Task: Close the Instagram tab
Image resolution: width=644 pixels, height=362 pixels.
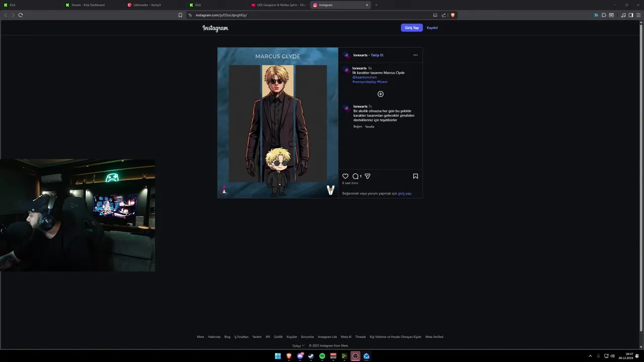Action: click(367, 5)
